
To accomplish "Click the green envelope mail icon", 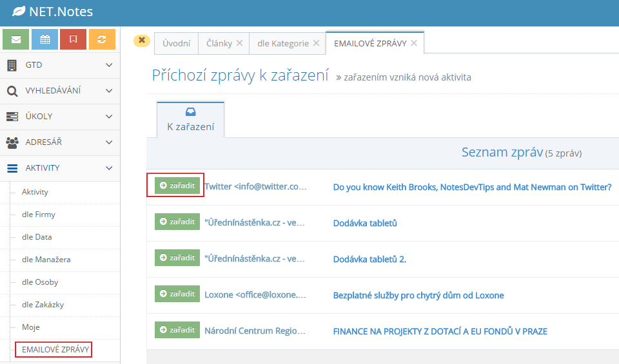I will point(15,39).
